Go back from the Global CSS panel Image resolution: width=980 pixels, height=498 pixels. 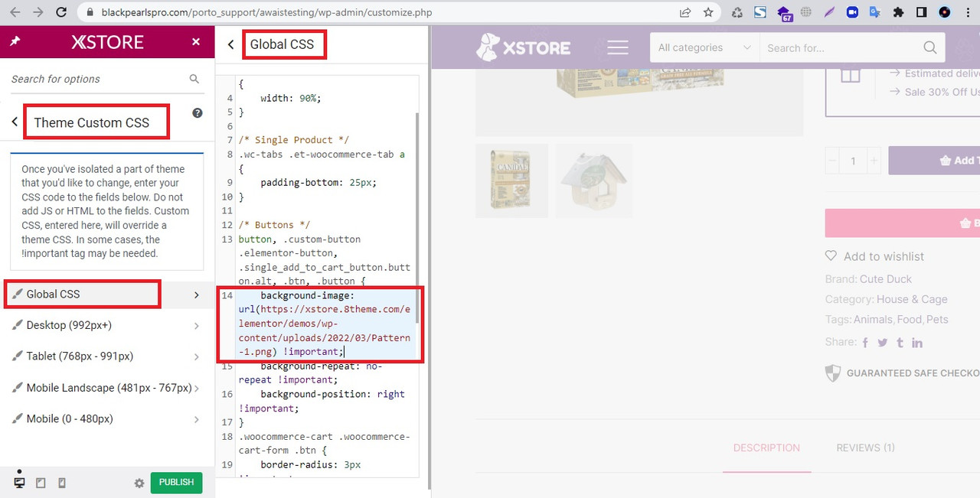[x=230, y=45]
